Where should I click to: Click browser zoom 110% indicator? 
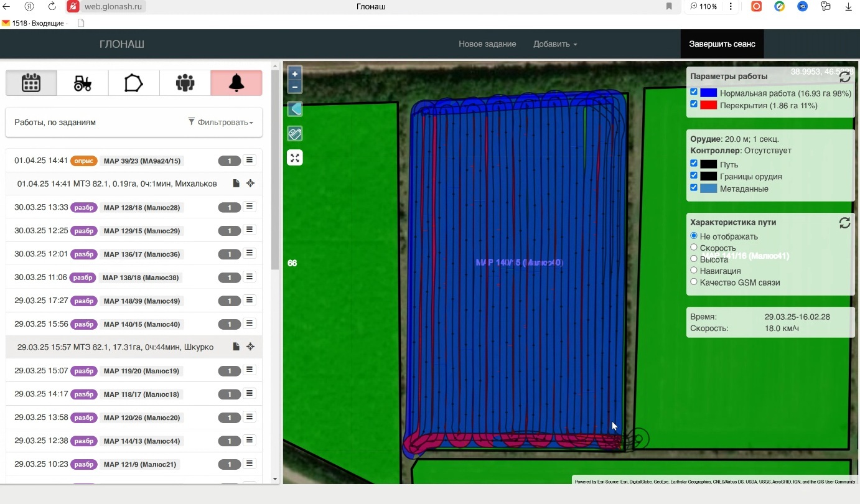(703, 6)
